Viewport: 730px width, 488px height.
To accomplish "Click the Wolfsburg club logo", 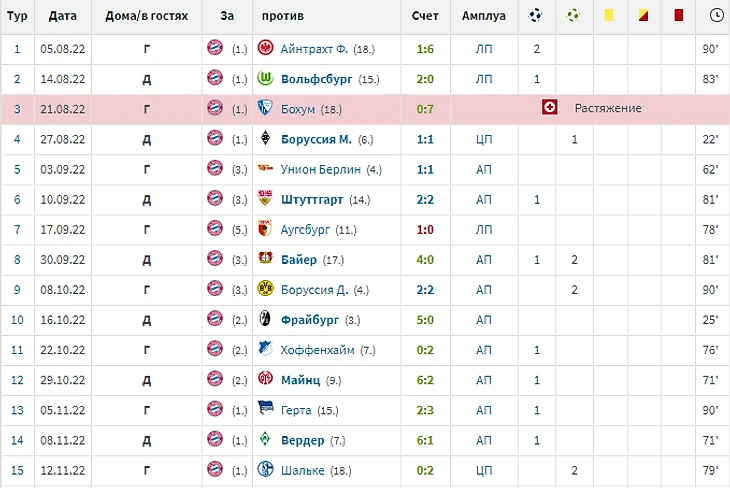I will [x=265, y=78].
